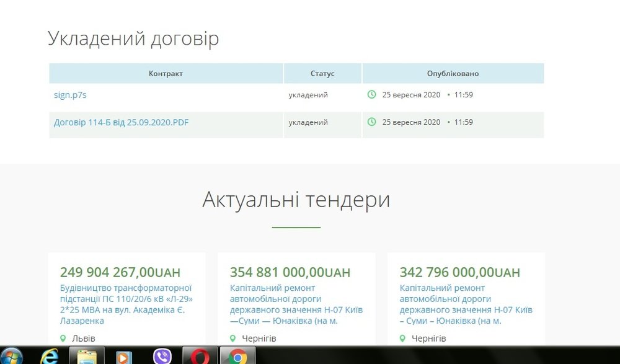
Task: Open the Windows Start menu
Action: click(11, 356)
